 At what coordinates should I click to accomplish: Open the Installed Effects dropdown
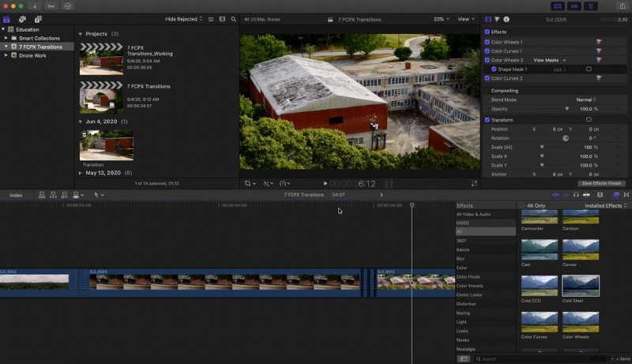pyautogui.click(x=606, y=206)
